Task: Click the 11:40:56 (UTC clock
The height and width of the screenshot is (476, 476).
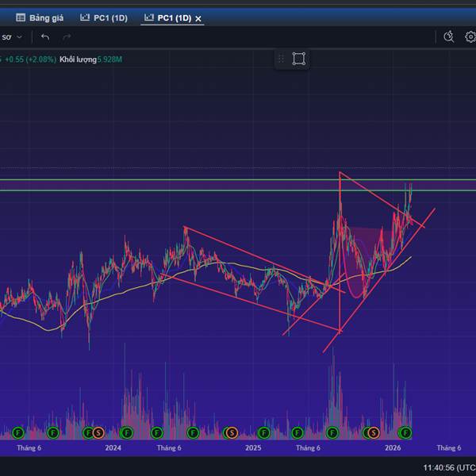Action: pos(449,467)
